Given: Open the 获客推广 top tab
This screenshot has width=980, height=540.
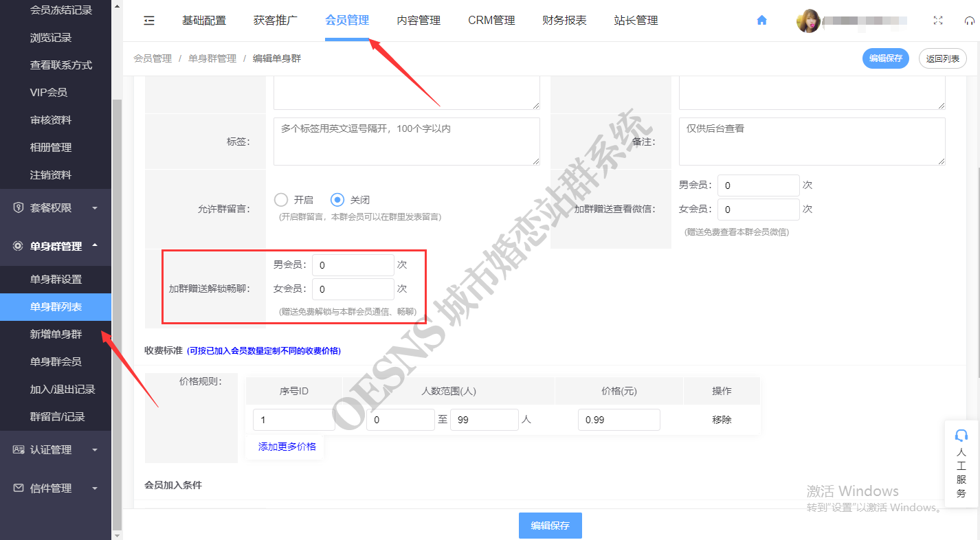Looking at the screenshot, I should [x=276, y=21].
